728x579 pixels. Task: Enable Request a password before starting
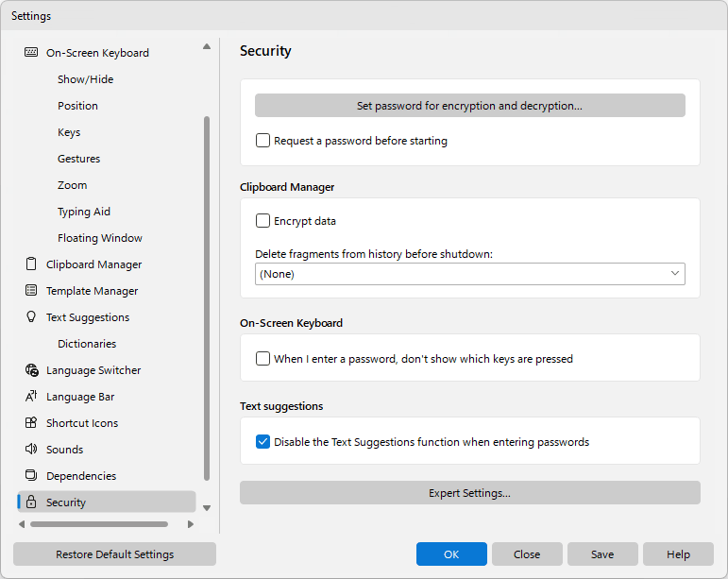[262, 140]
